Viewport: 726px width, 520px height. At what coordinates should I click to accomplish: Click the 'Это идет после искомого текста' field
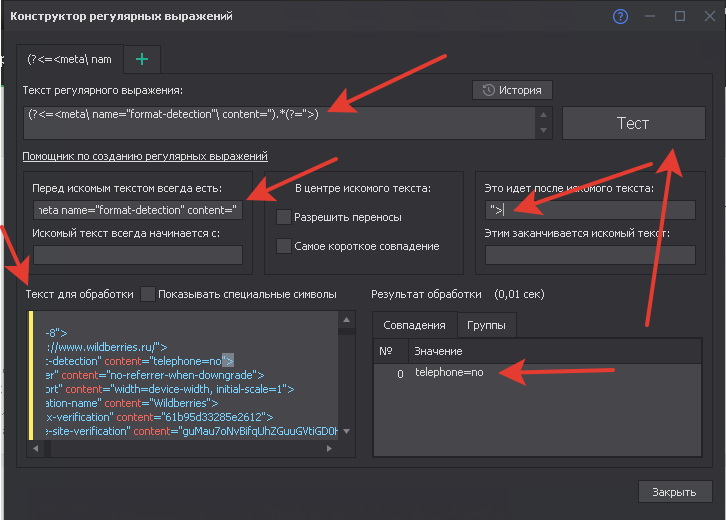(x=590, y=210)
